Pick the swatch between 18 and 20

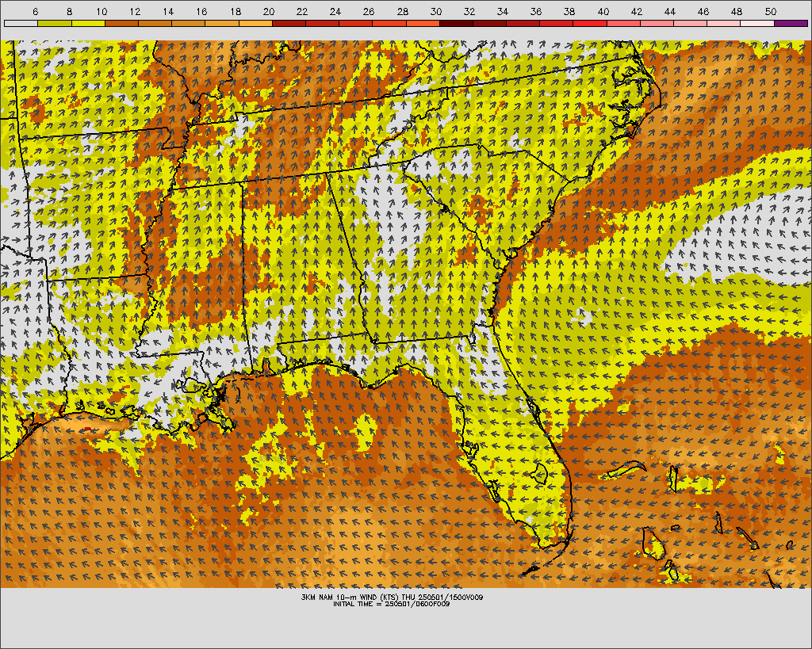255,23
